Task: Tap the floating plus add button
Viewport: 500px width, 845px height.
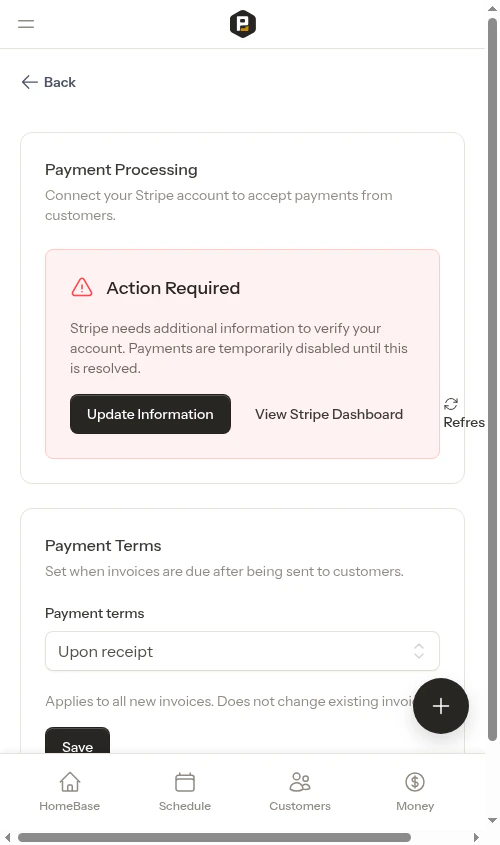Action: [441, 706]
